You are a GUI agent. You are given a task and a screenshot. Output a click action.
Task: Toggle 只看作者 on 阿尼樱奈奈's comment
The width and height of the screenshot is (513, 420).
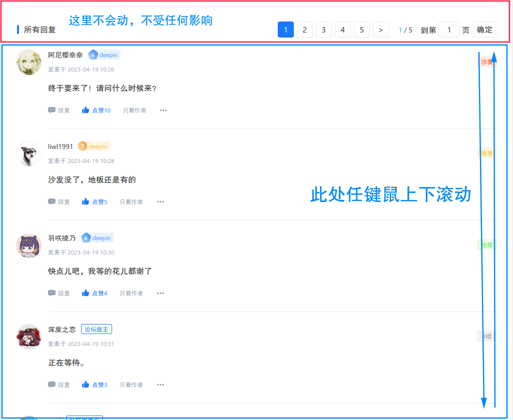[x=134, y=110]
